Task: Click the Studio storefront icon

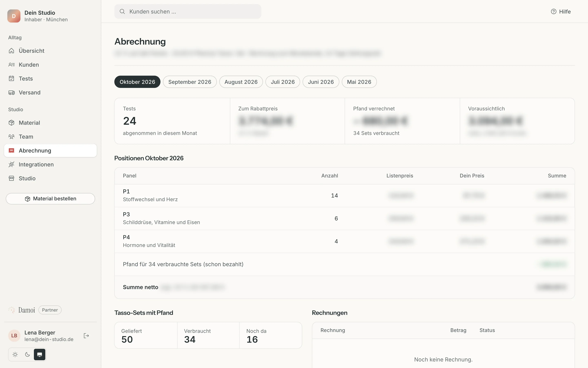Action: click(11, 178)
